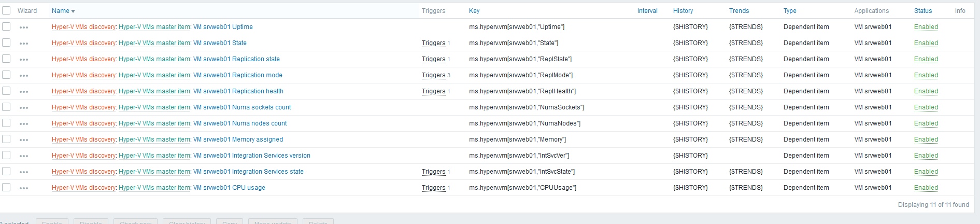Open wizard menu for VM srvweb01 State
This screenshot has height=224, width=980.
pos(24,44)
